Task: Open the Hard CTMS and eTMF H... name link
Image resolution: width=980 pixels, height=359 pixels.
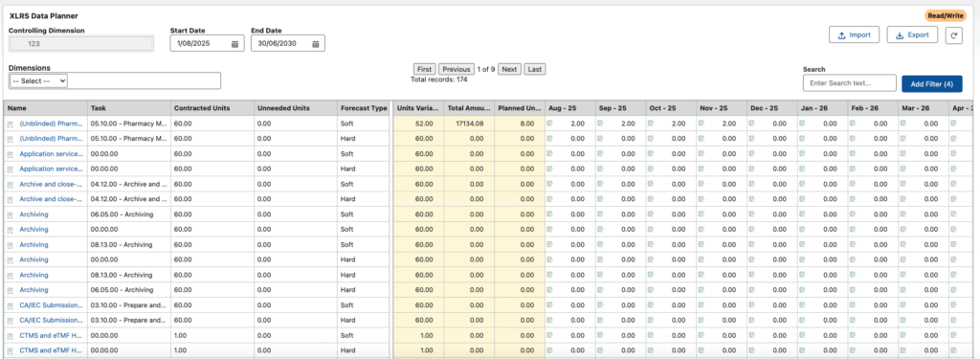Action: [x=51, y=350]
